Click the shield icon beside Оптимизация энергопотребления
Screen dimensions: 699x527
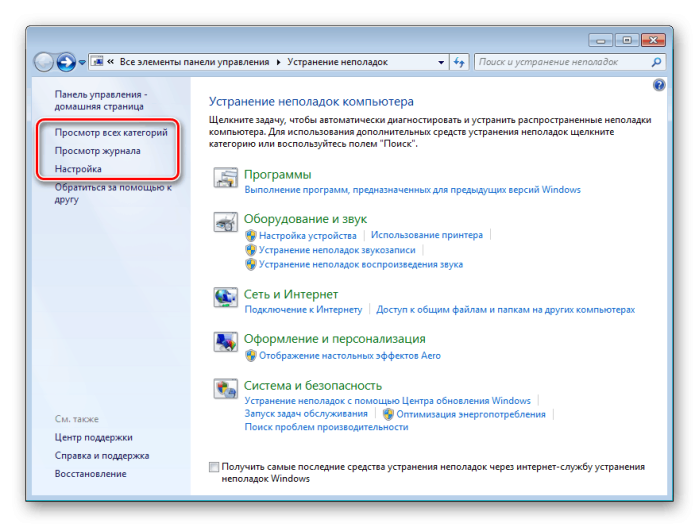coord(388,414)
